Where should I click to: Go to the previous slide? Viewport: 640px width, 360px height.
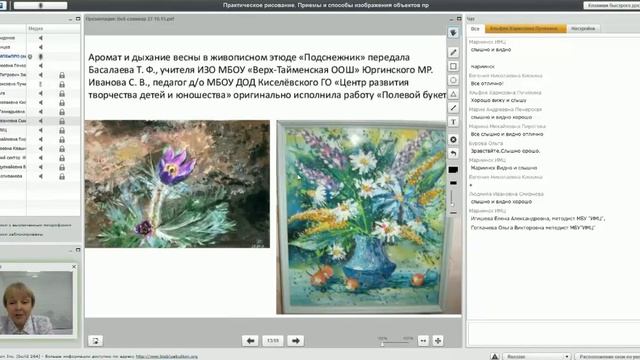[x=250, y=340]
